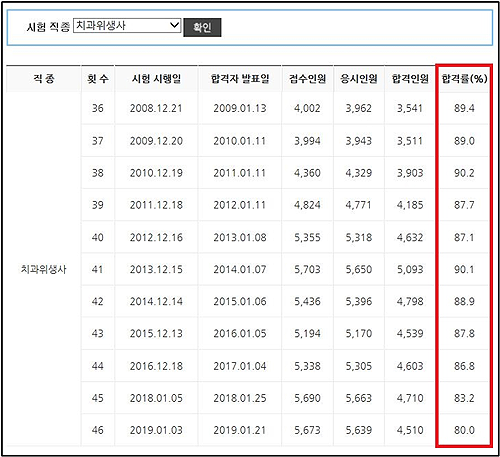Viewport: 500px width, 457px height.
Task: Click applicants count 5,703 cell
Action: click(x=307, y=269)
